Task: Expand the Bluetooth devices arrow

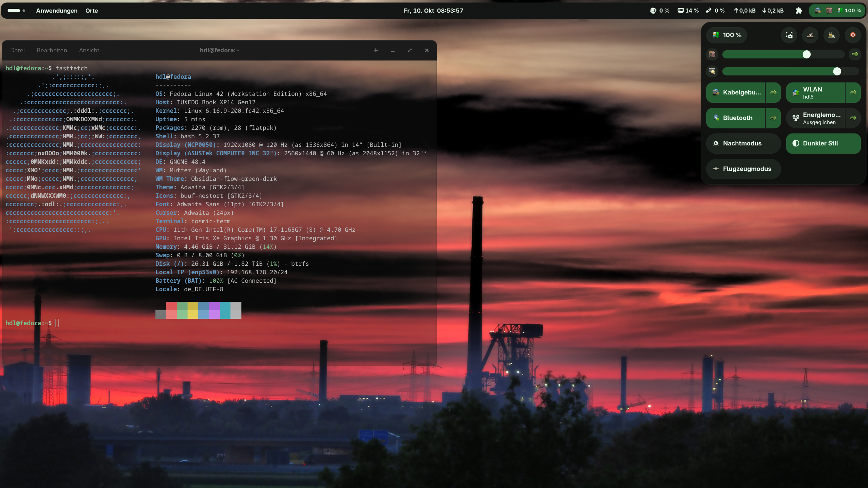Action: click(773, 118)
